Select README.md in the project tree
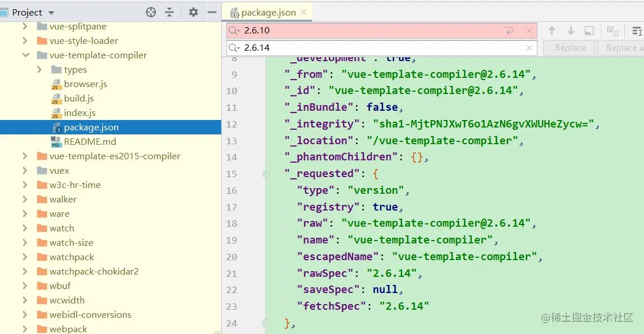This screenshot has height=334, width=644. 90,141
